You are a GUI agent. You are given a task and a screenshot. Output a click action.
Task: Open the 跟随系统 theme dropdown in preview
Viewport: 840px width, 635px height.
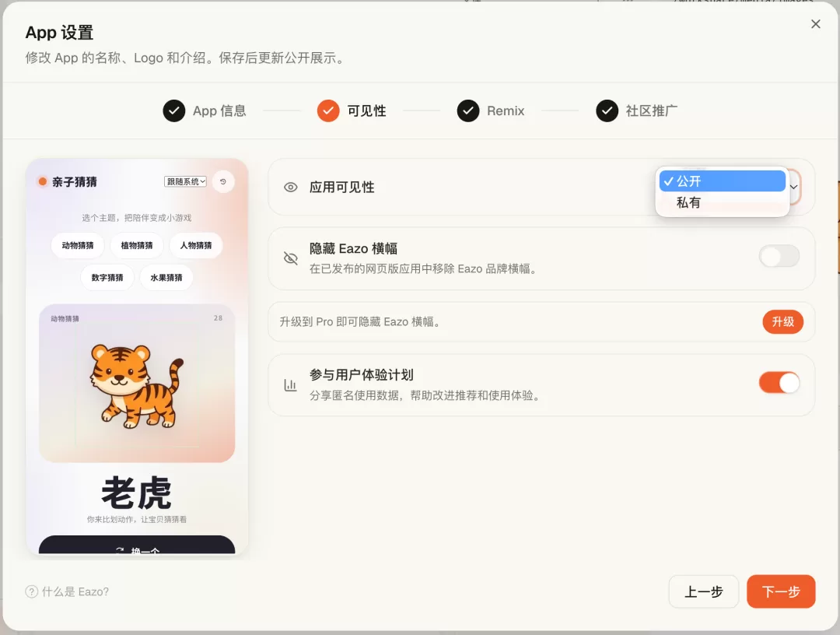[x=185, y=181]
